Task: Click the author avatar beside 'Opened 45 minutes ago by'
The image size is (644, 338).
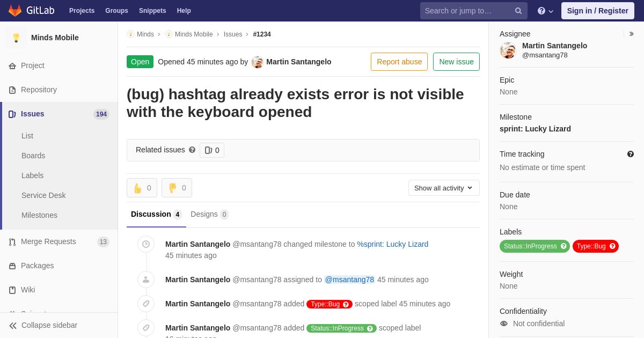Action: [x=258, y=62]
